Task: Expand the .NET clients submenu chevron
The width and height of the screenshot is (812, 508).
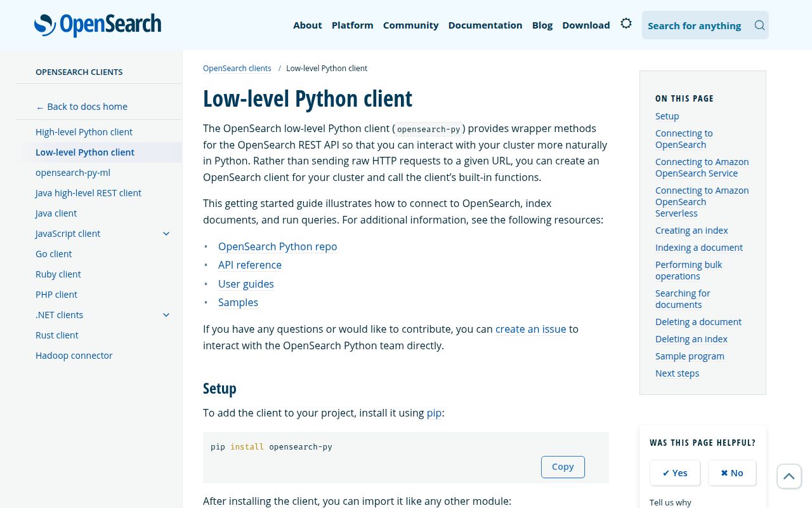Action: click(166, 315)
